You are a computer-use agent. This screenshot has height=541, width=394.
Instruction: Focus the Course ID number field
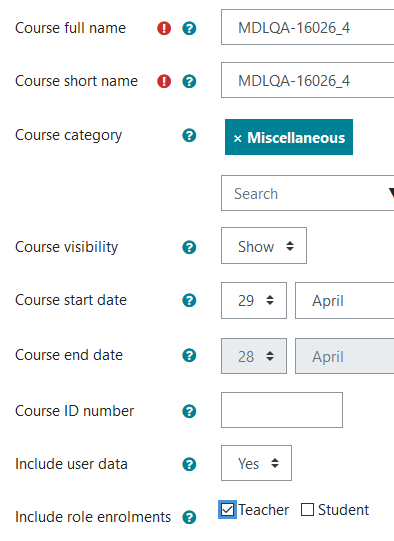point(282,410)
